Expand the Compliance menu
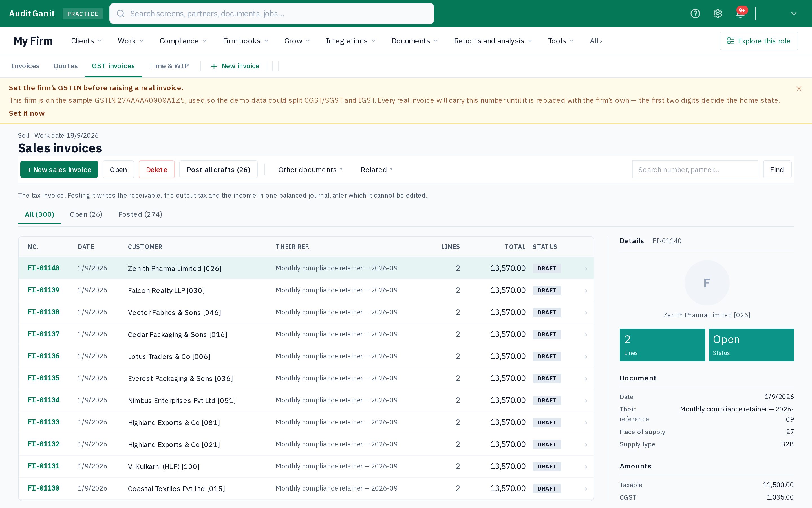The height and width of the screenshot is (508, 812). tap(183, 41)
